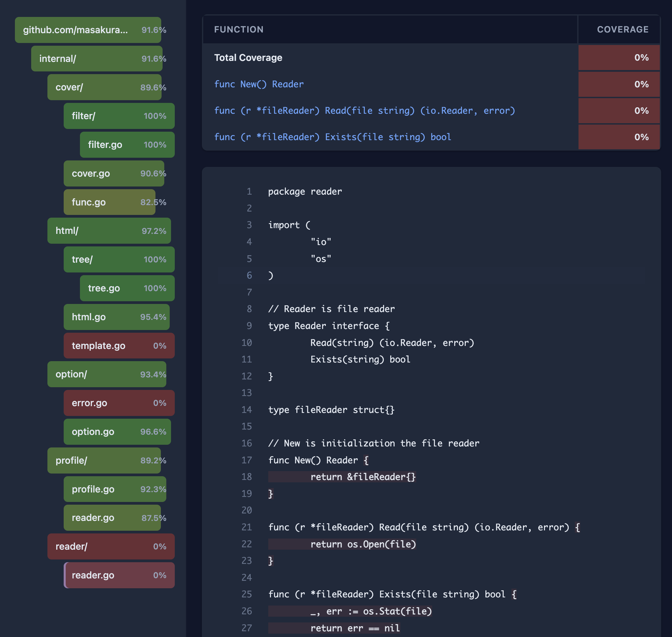Open tree.go file entry
672x637 pixels.
pyautogui.click(x=127, y=288)
